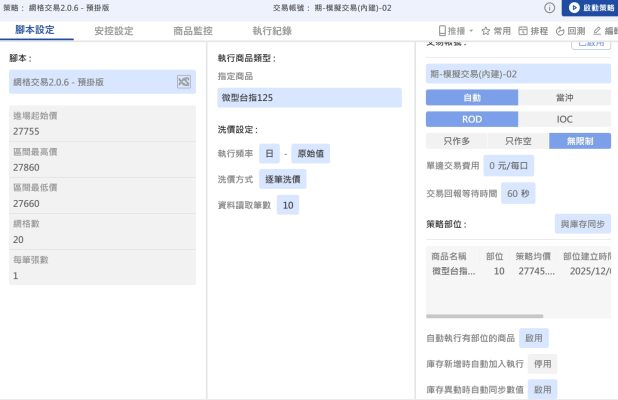
Task: Click the 排程 schedule icon
Action: tap(533, 31)
